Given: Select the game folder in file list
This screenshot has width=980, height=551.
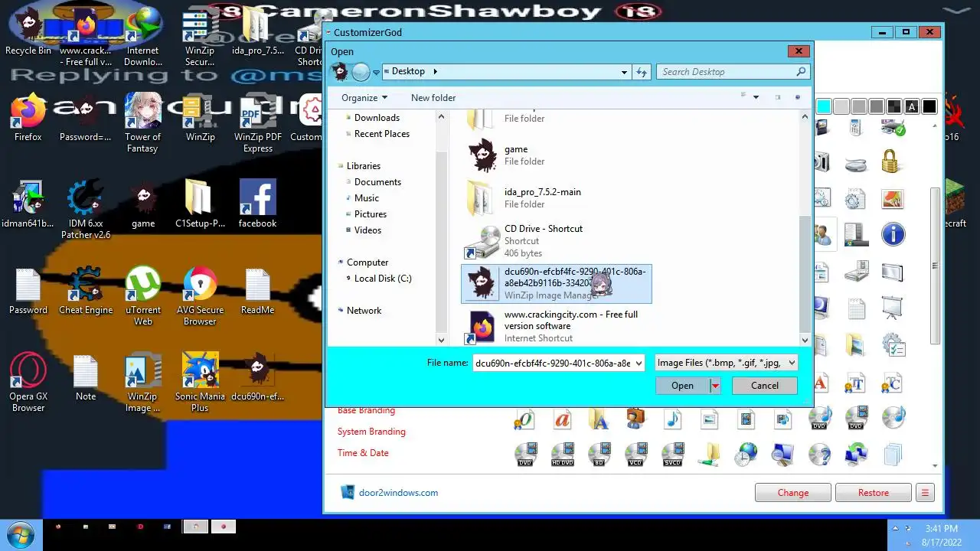Looking at the screenshot, I should [557, 155].
